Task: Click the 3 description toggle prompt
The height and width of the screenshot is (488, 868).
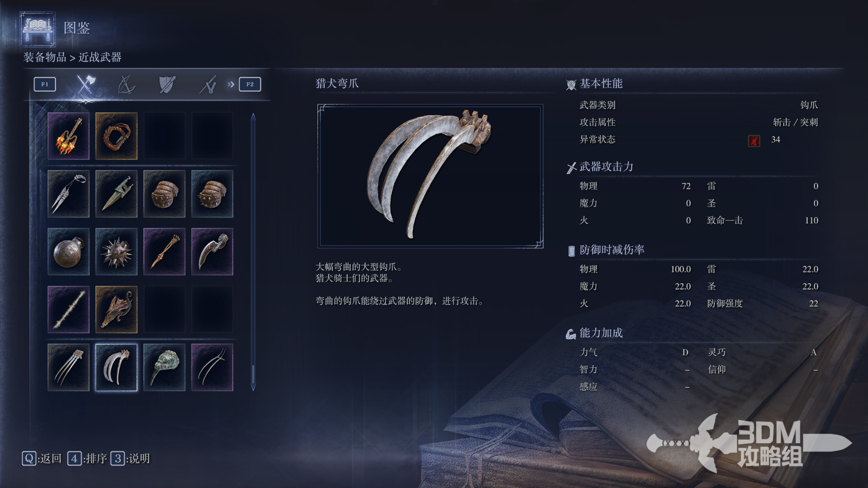Action: tap(130, 459)
